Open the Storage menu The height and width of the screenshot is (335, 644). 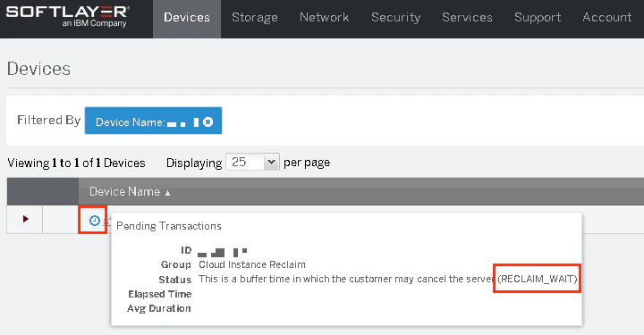click(x=255, y=17)
